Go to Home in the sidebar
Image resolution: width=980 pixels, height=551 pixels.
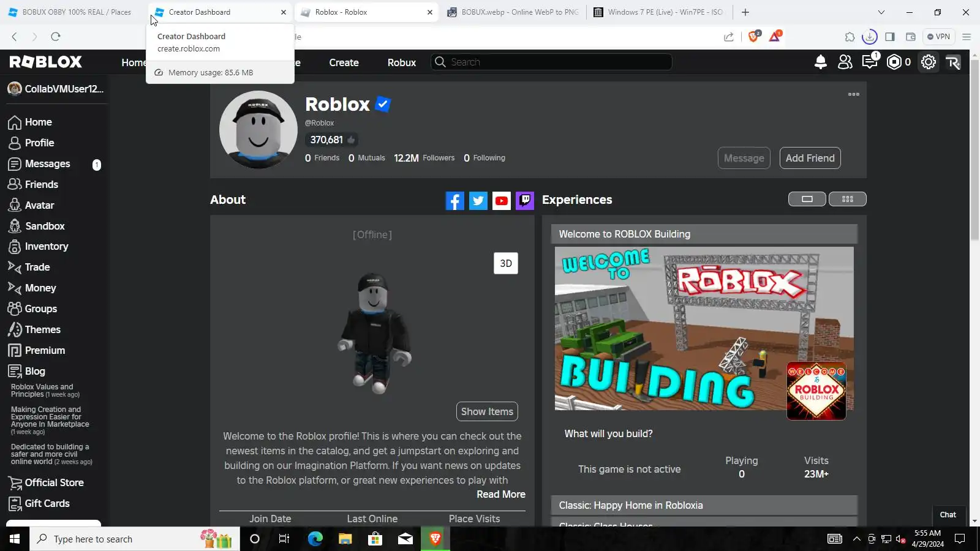[31, 122]
